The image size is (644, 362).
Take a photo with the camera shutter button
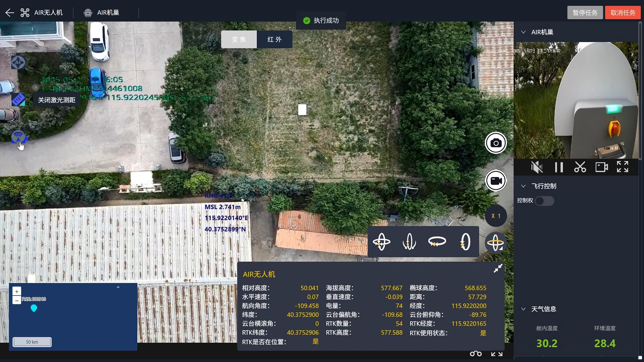pos(496,143)
